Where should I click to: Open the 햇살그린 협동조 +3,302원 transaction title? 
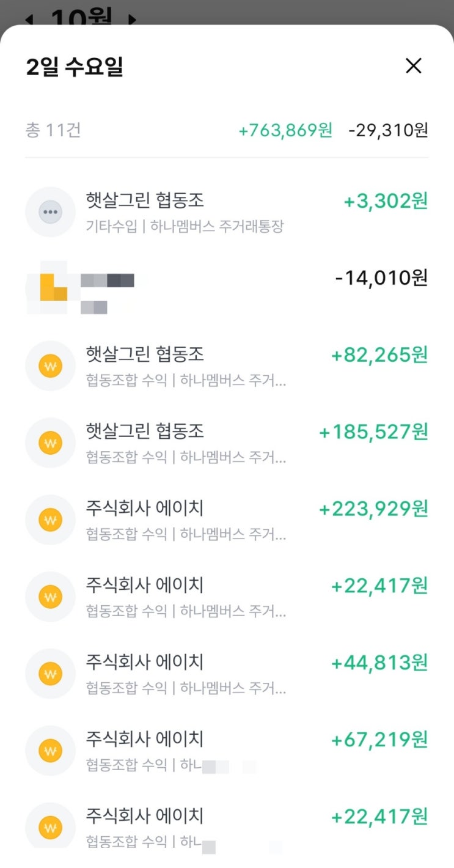tap(145, 200)
